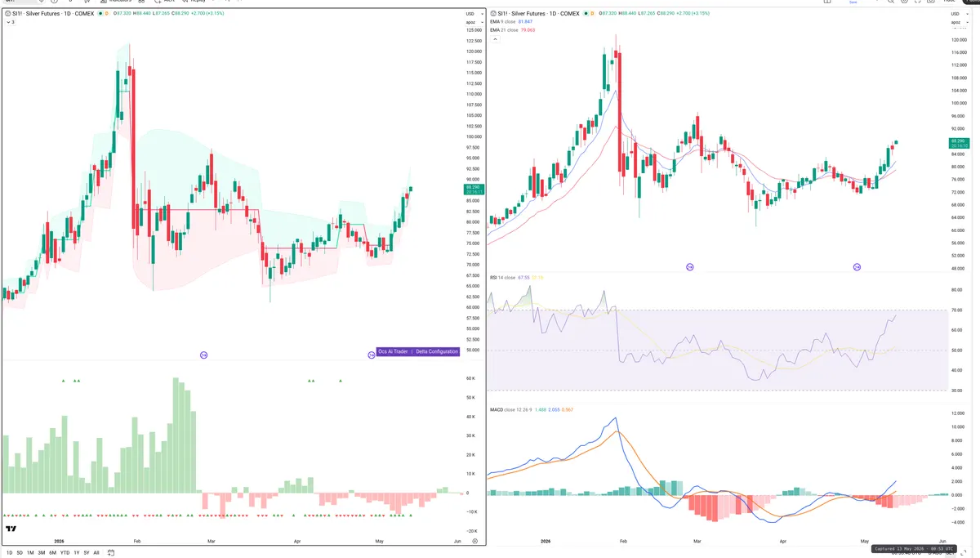Click event marker icon left of Ocs Ai Trader label
The height and width of the screenshot is (558, 980).
pos(372,355)
